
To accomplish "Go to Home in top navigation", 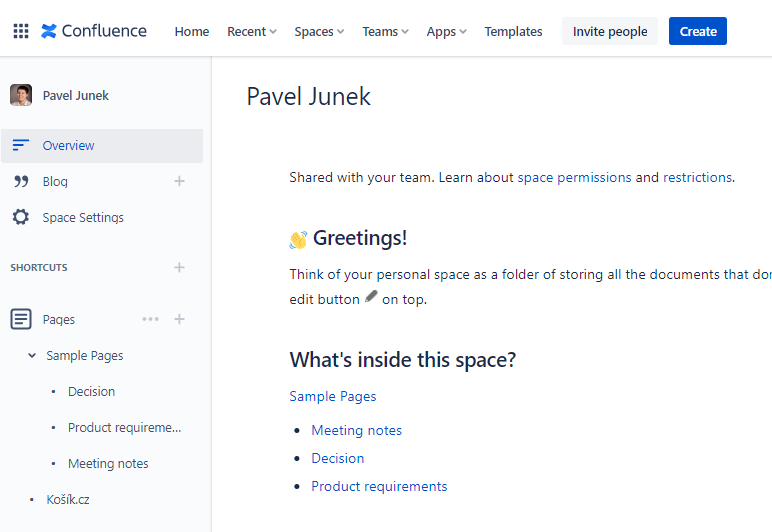I will (192, 31).
